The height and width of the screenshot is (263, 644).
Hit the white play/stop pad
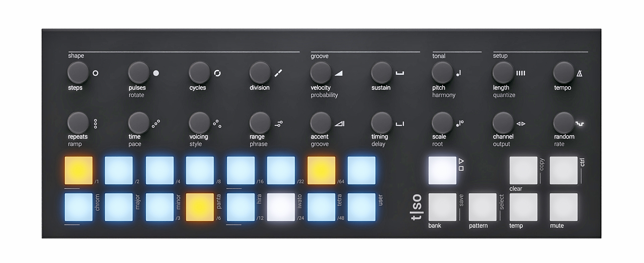click(442, 170)
